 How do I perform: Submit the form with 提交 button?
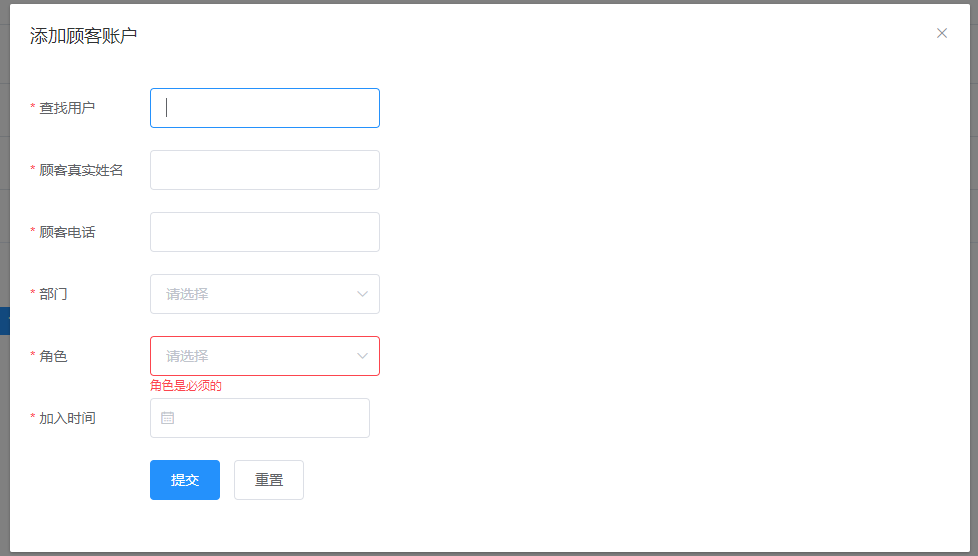[185, 480]
